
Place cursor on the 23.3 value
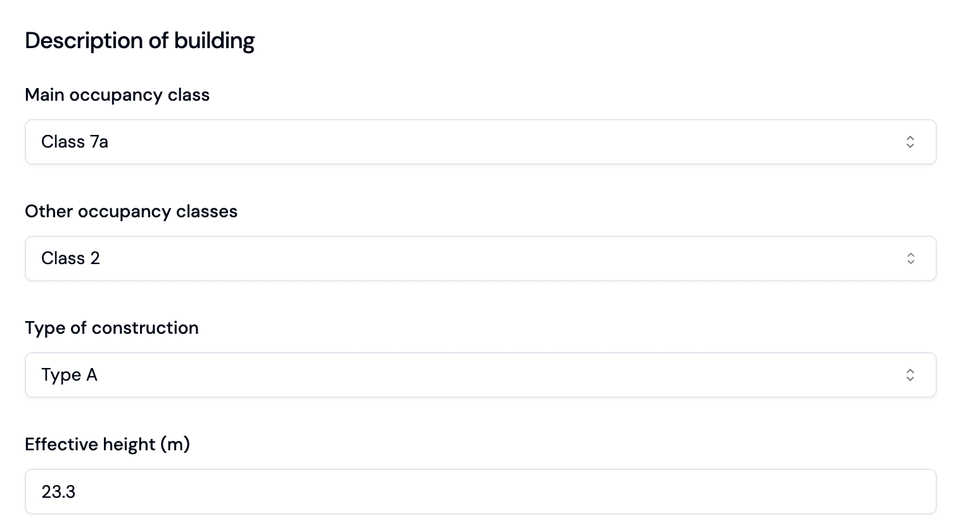(x=58, y=492)
